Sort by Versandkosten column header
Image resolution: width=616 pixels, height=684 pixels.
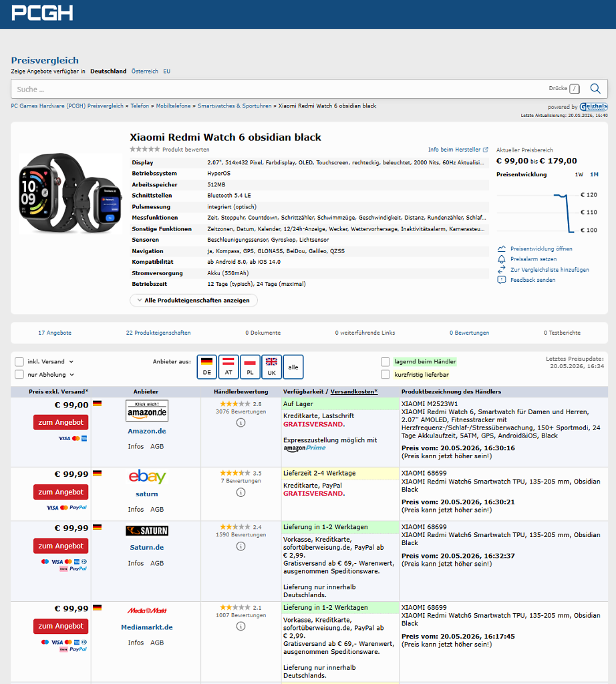tap(354, 391)
